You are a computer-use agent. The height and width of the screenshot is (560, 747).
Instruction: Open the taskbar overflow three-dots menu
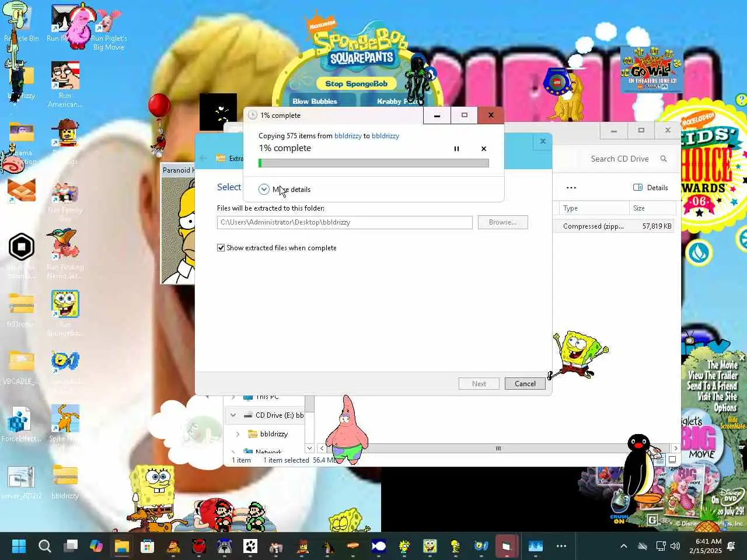tap(561, 546)
